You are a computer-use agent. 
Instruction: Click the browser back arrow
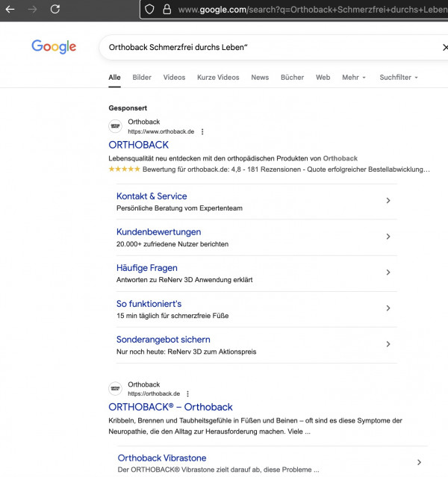click(x=10, y=9)
